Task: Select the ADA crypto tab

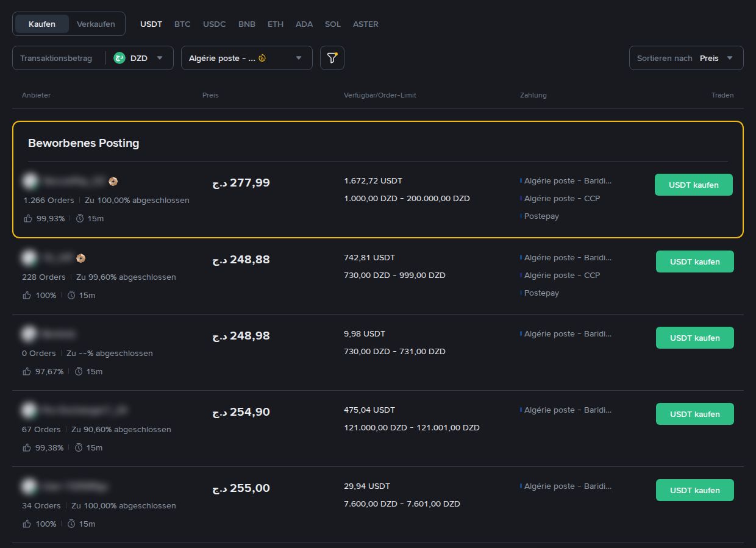Action: tap(304, 24)
